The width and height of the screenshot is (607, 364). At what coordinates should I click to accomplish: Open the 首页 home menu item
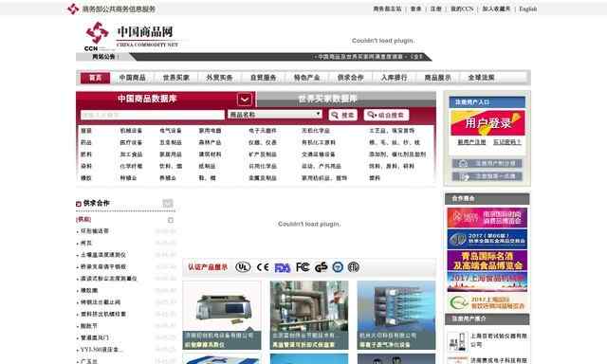click(95, 78)
